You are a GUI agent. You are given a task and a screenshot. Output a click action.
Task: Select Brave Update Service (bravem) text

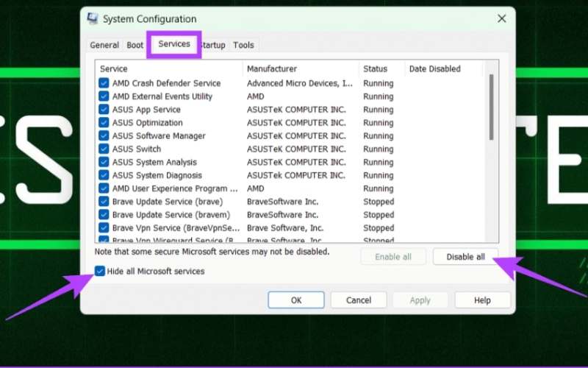tap(171, 215)
